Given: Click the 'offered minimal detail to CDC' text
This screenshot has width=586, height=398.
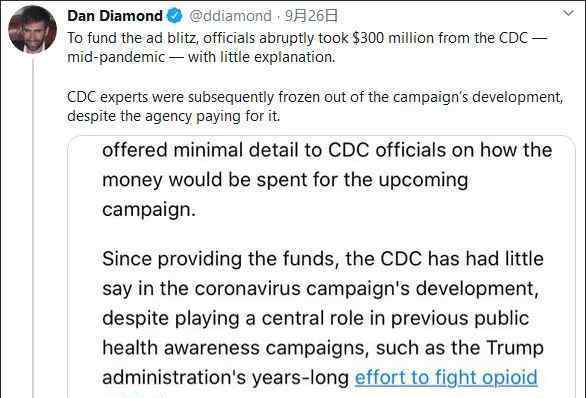Looking at the screenshot, I should [327, 150].
